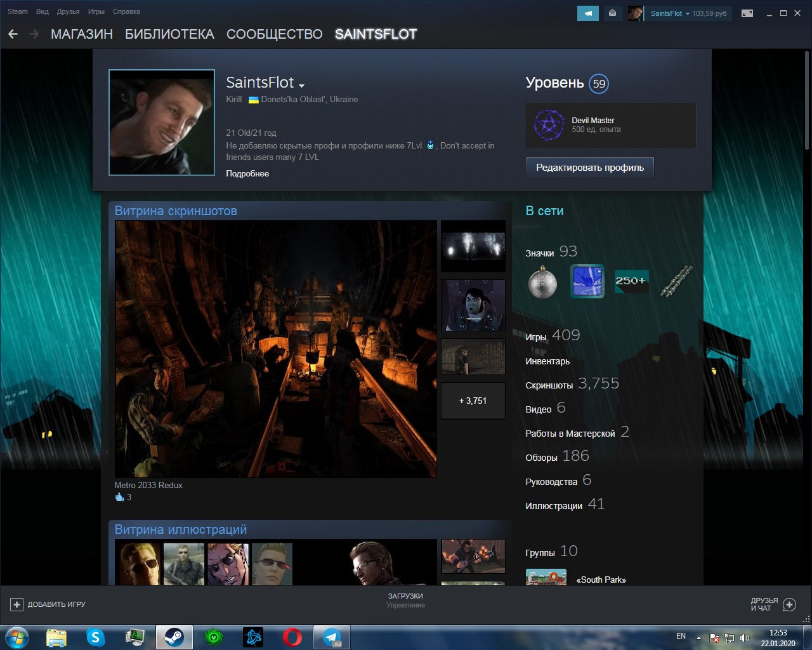The height and width of the screenshot is (650, 812).
Task: Open Игры 409 games list
Action: 553,335
